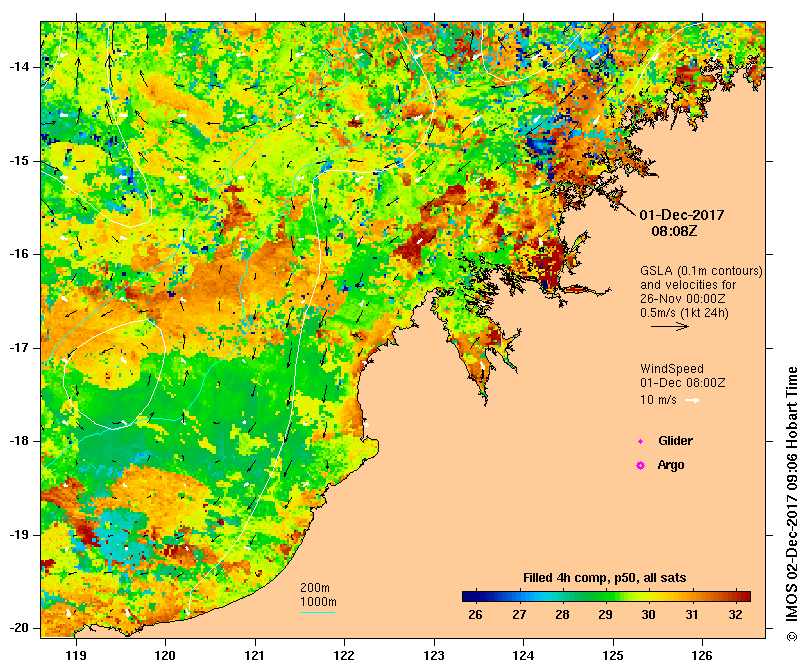Click the colorbar value '28'
The image size is (809, 672).
point(562,615)
